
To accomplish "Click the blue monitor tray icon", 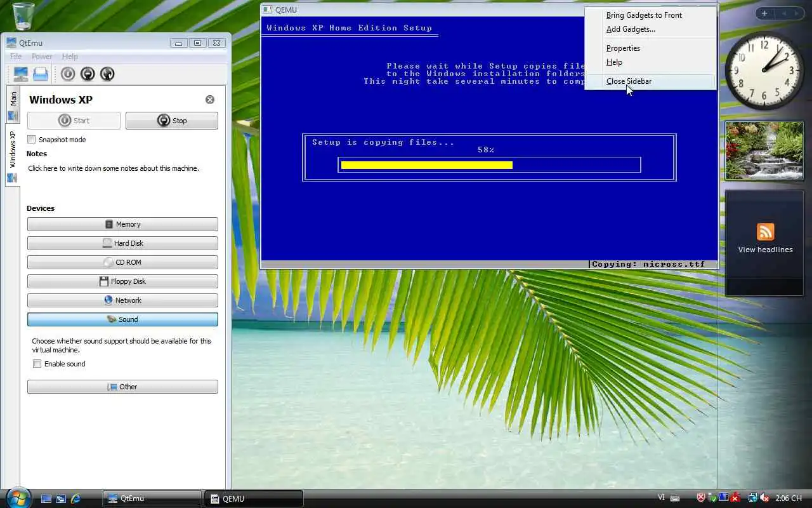I will click(x=723, y=498).
